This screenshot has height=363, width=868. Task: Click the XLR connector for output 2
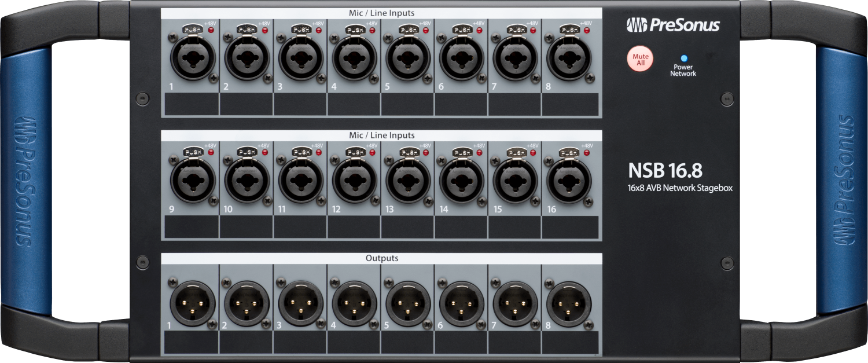click(x=247, y=303)
